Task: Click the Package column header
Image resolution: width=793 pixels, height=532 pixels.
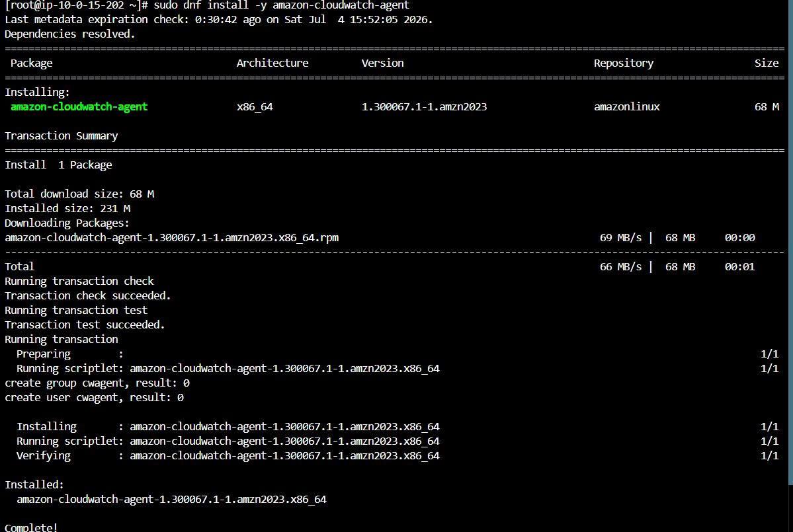Action: [31, 63]
